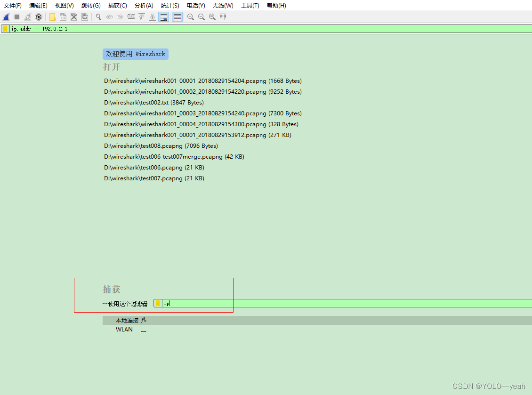Click the stop capture square icon
The height and width of the screenshot is (395, 532).
point(17,17)
